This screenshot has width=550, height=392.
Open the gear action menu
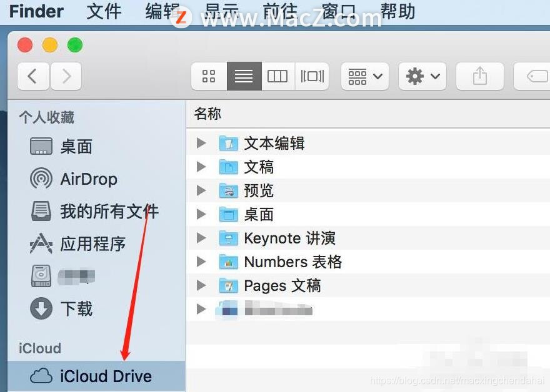pyautogui.click(x=422, y=76)
